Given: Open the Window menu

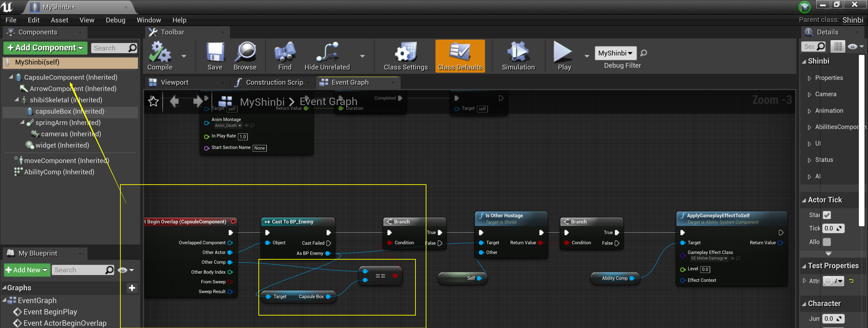Looking at the screenshot, I should coord(149,20).
